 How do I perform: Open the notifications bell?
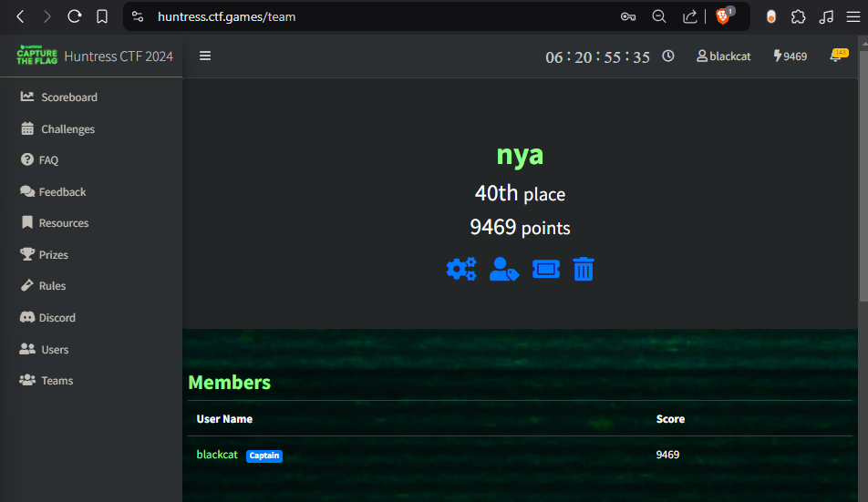pyautogui.click(x=838, y=56)
